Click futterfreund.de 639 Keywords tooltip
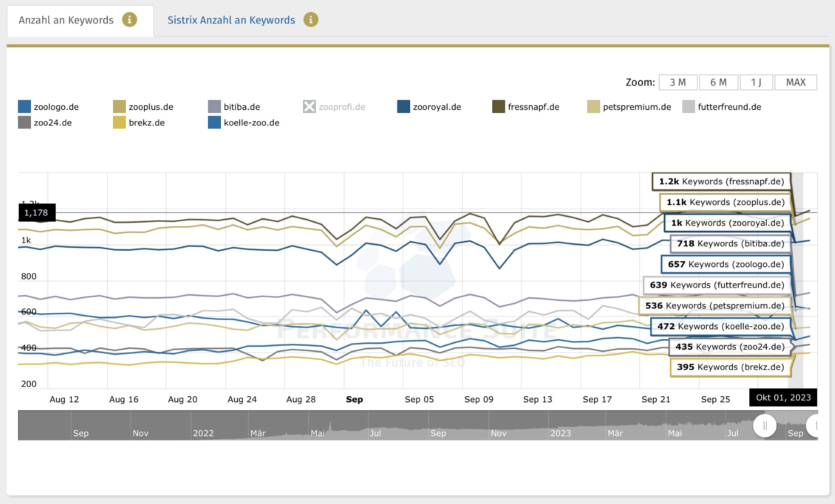 [717, 285]
